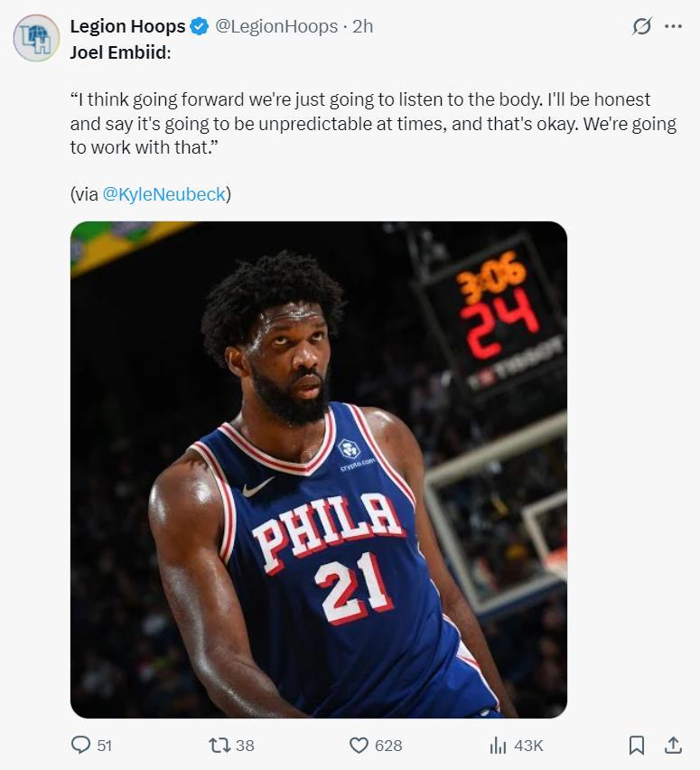700x770 pixels.
Task: Open the Legion Hoops profile avatar
Action: 36,38
